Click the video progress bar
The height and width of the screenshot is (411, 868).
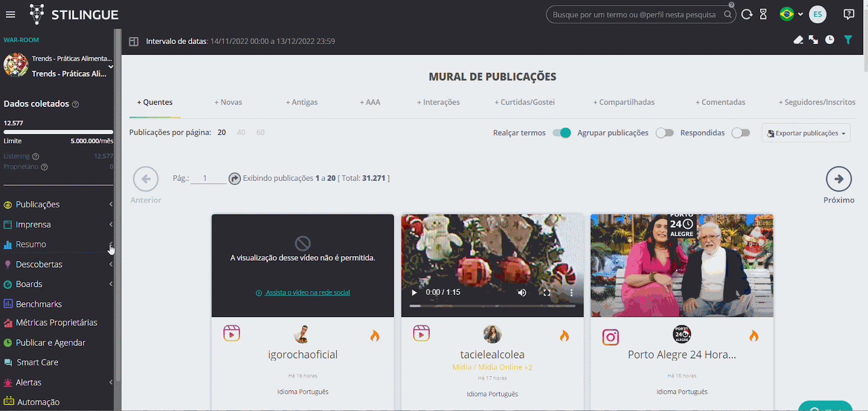(x=492, y=306)
